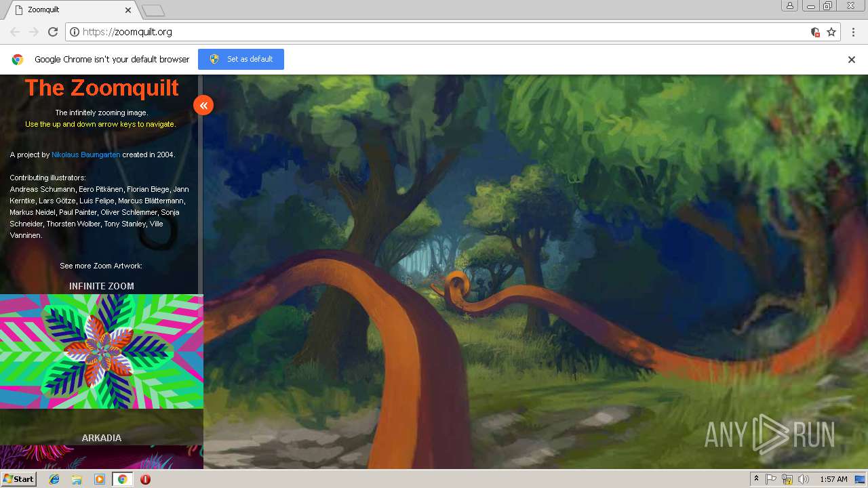Go back using the browser back arrow
Image resolution: width=868 pixels, height=488 pixels.
[15, 32]
